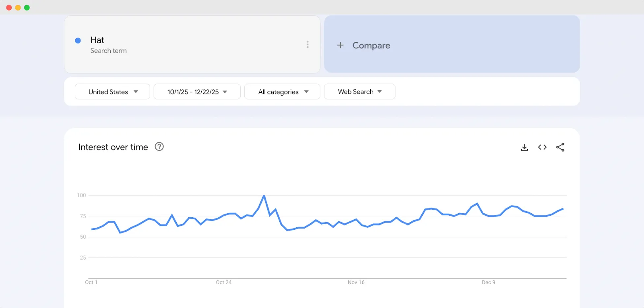Expand the All categories dropdown
644x308 pixels.
click(282, 92)
